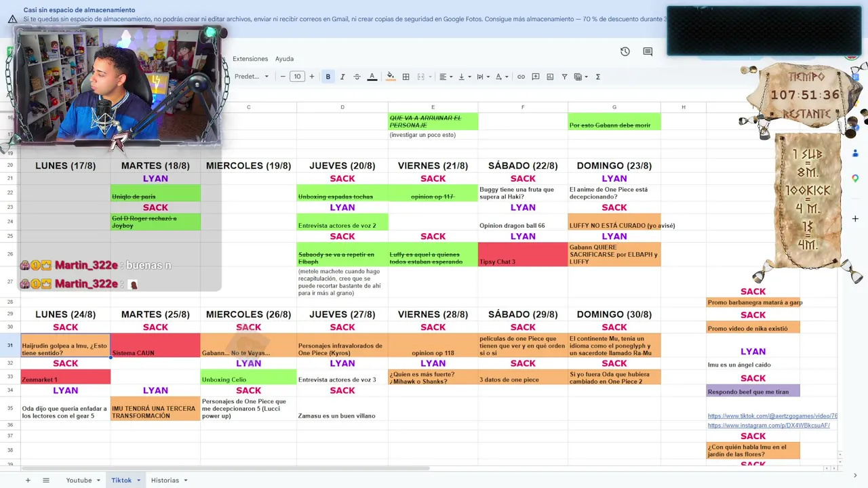Open version history clock icon
The image size is (868, 488).
625,52
